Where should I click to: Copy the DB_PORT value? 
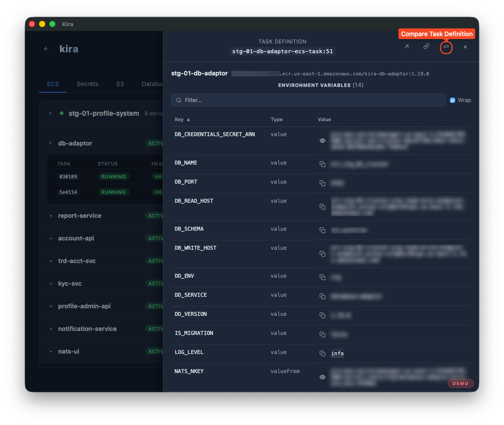(x=323, y=183)
